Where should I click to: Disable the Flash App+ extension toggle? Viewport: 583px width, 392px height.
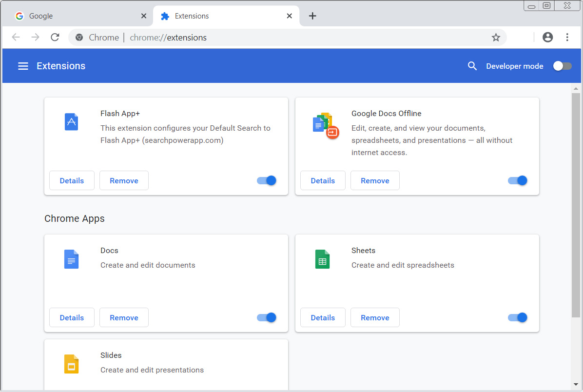[x=267, y=180]
